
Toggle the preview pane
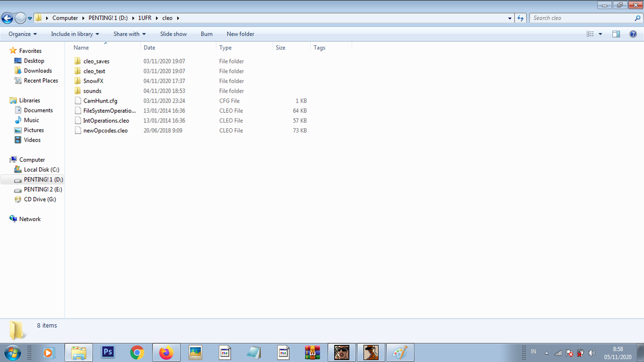(x=616, y=34)
